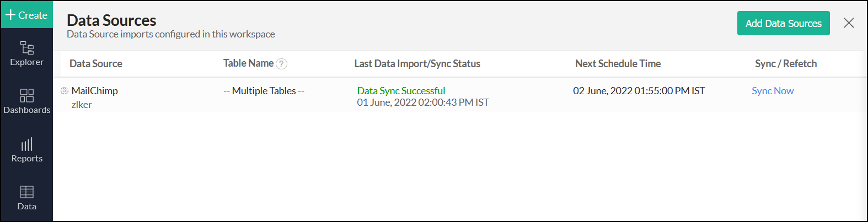Viewport: 868px width, 222px height.
Task: Select the MailChimp data source name
Action: pyautogui.click(x=95, y=91)
